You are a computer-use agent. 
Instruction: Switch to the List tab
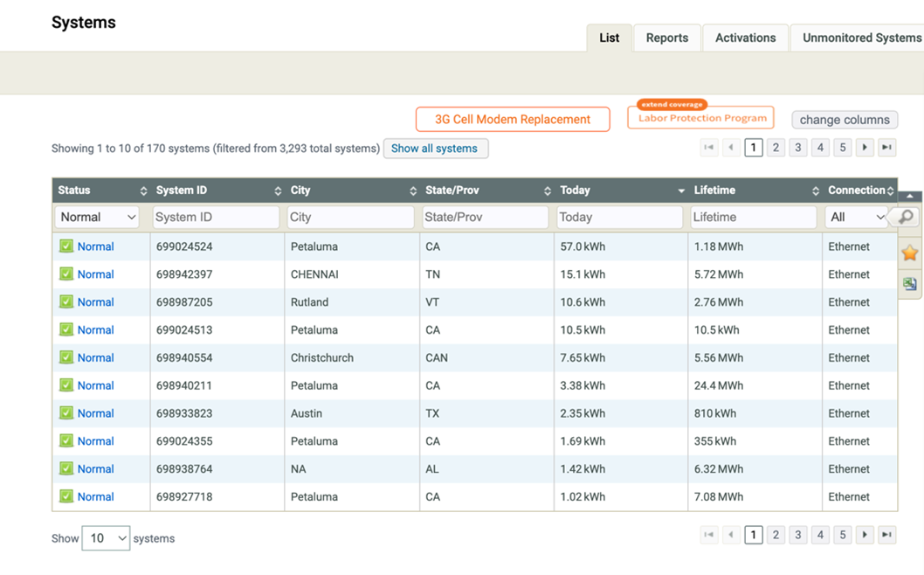pos(610,38)
